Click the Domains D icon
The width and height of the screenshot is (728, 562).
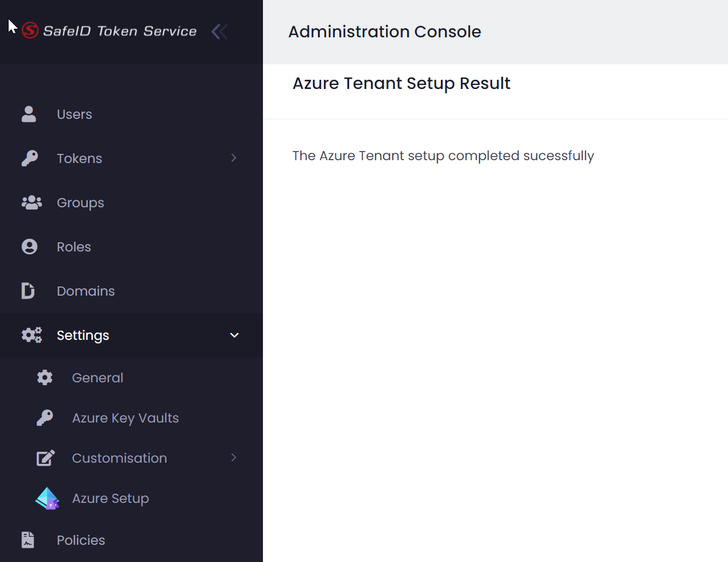pyautogui.click(x=28, y=291)
